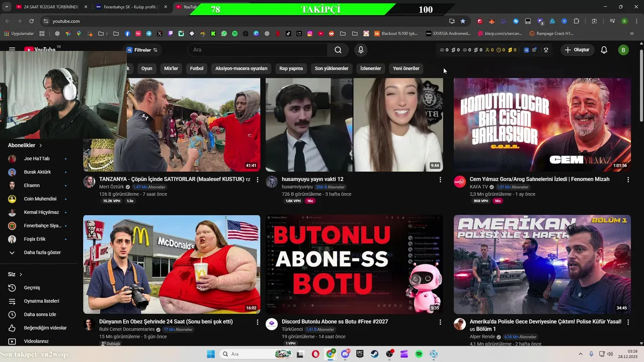Launch Spotify from the taskbar
The image size is (644, 362).
(x=419, y=354)
